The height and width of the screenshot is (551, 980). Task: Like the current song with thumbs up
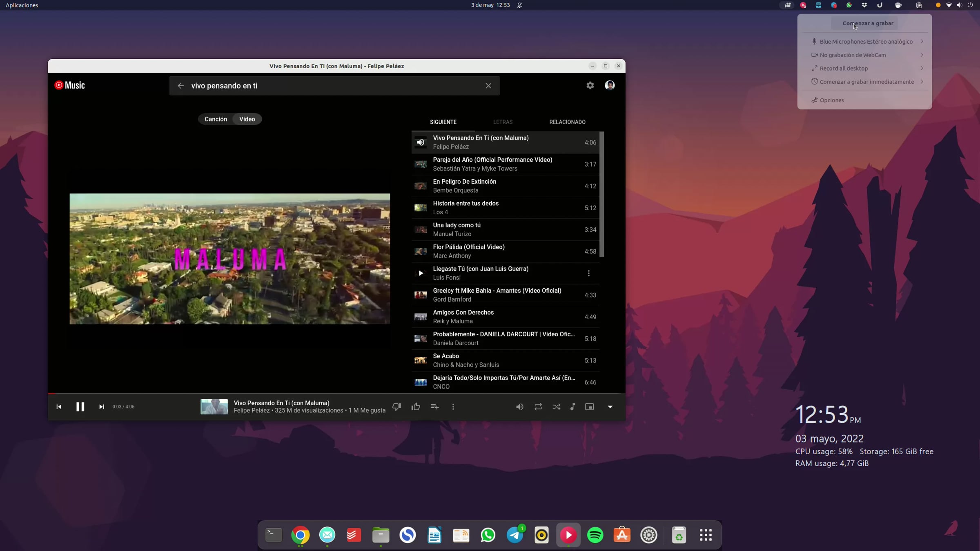[x=416, y=407]
